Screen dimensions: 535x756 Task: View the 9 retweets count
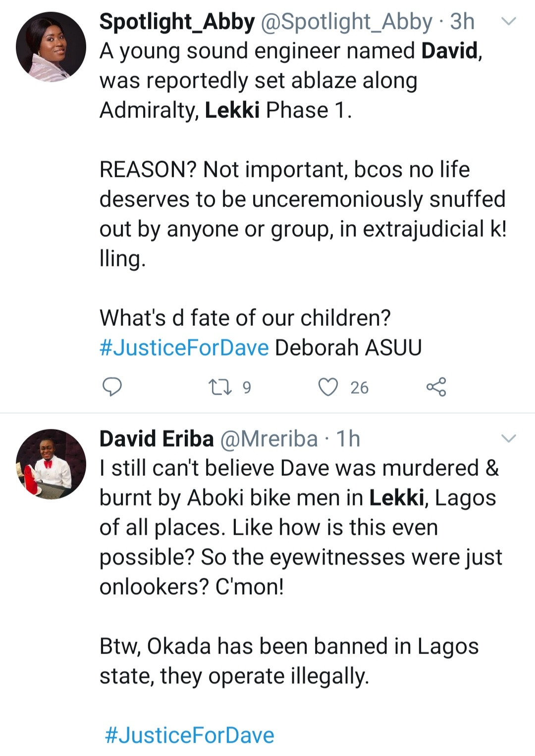(x=247, y=387)
